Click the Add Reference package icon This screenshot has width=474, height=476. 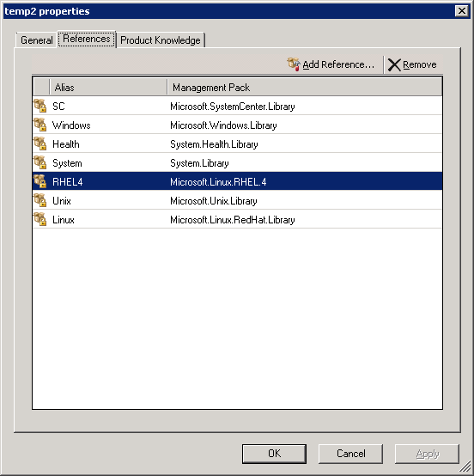point(294,64)
